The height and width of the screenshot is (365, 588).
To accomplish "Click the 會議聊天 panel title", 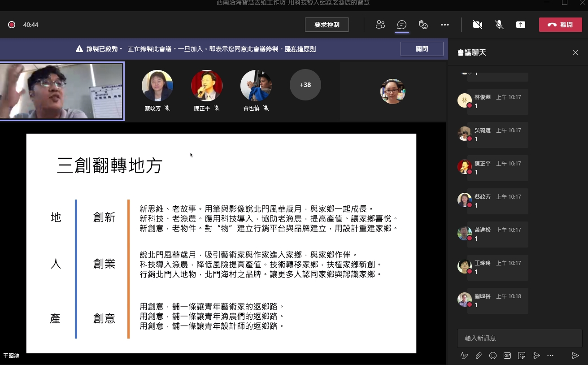I will pos(471,52).
